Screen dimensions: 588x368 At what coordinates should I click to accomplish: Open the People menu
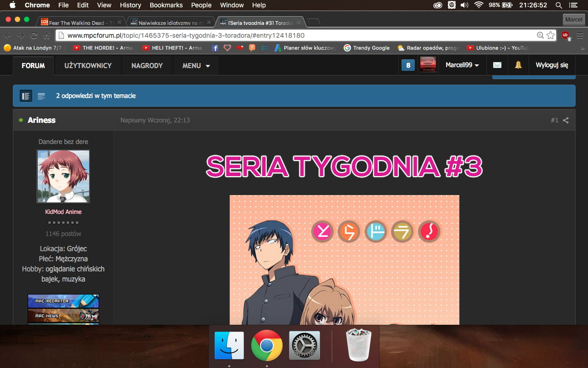click(x=201, y=5)
